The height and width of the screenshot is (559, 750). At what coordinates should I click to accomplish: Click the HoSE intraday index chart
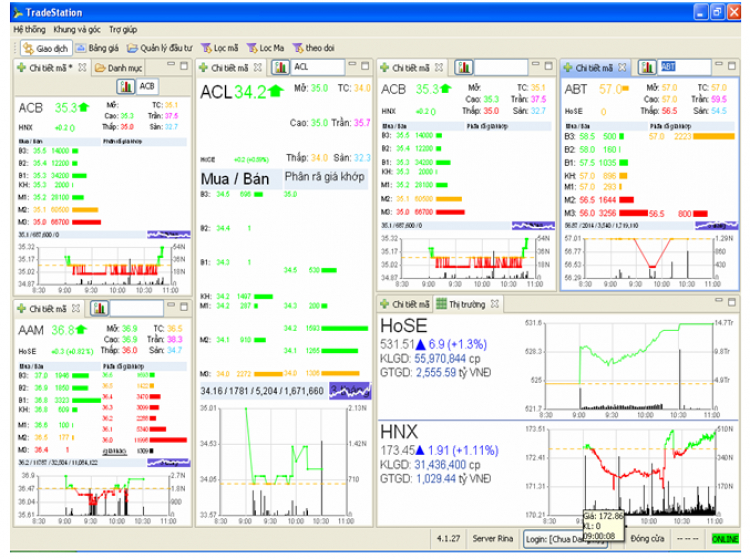point(629,366)
